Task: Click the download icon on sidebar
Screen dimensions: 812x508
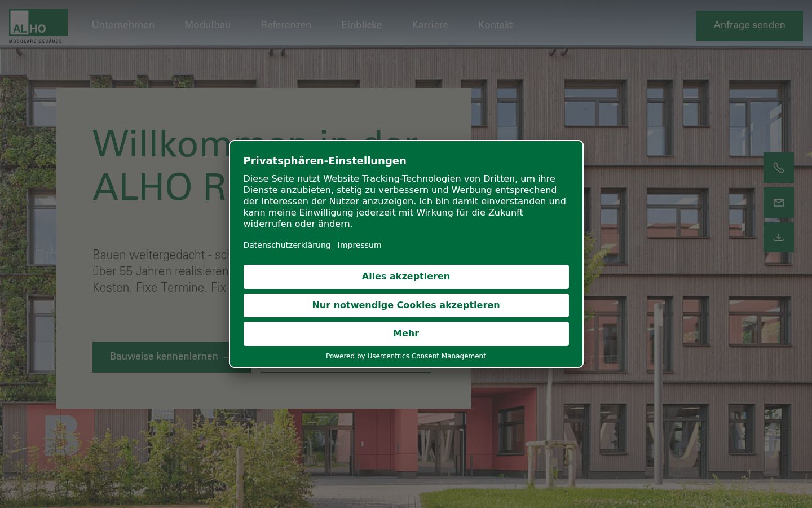Action: point(779,238)
